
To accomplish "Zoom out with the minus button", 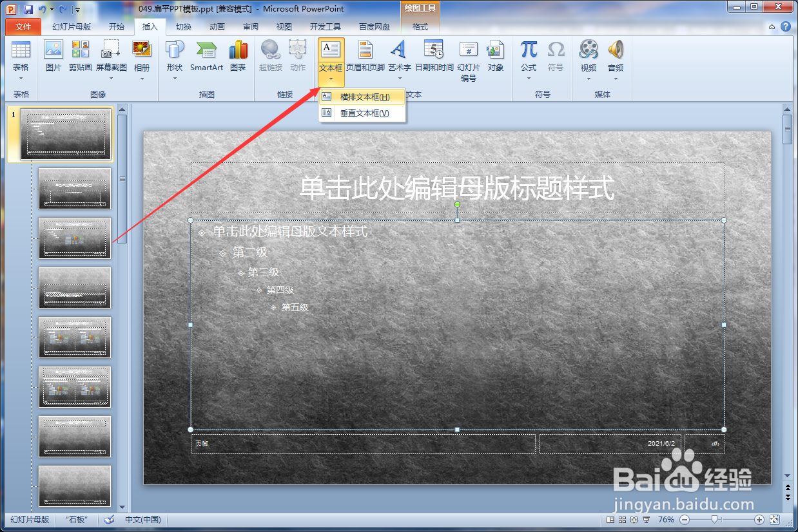I will (685, 519).
